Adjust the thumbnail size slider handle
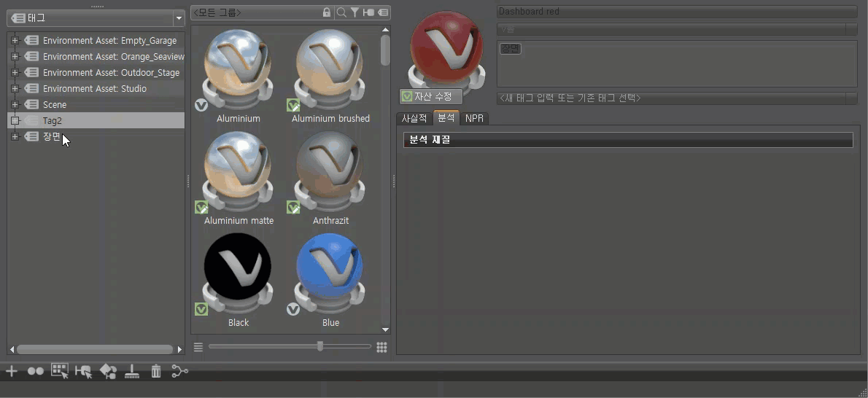 tap(320, 346)
